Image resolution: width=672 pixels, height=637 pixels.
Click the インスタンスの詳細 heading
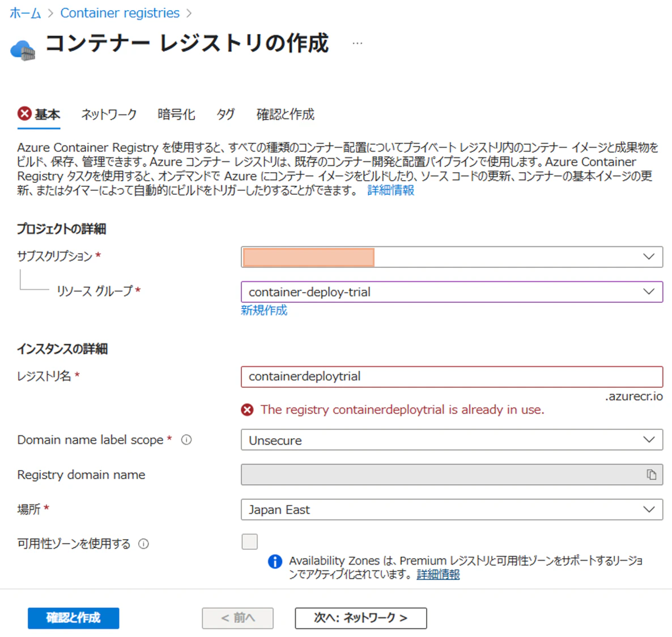coord(62,349)
